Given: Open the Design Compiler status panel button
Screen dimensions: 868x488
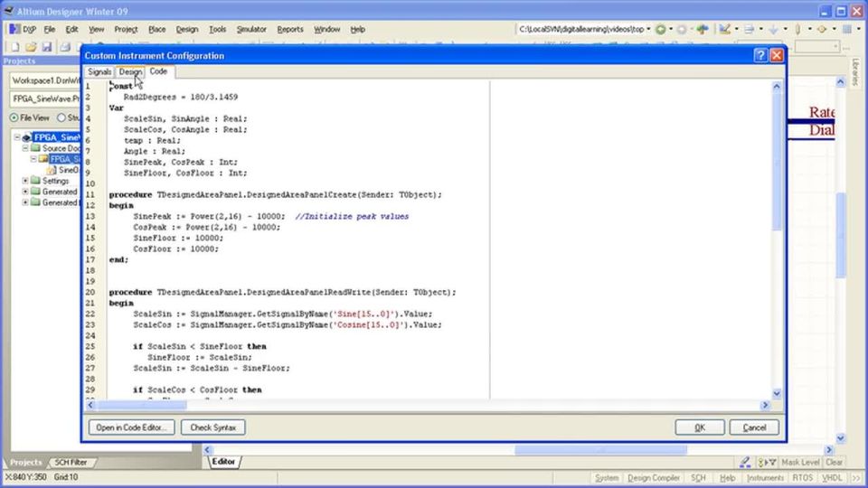Looking at the screenshot, I should (x=654, y=477).
